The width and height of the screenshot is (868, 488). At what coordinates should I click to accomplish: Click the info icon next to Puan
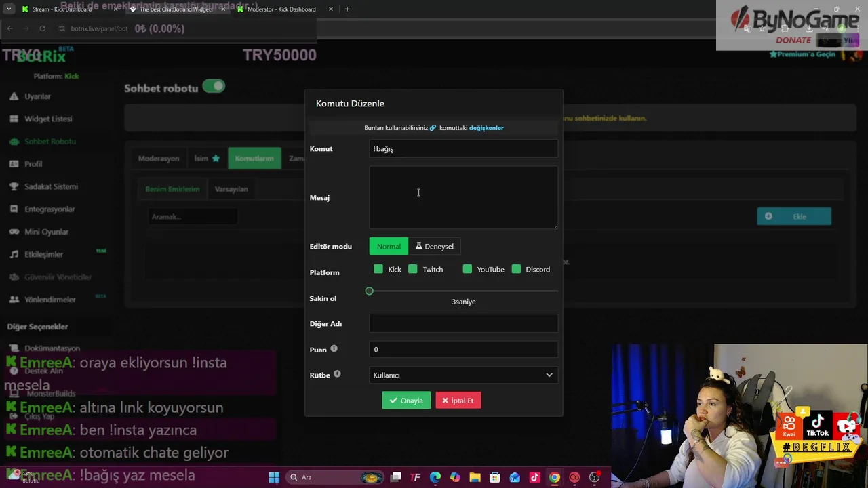334,349
